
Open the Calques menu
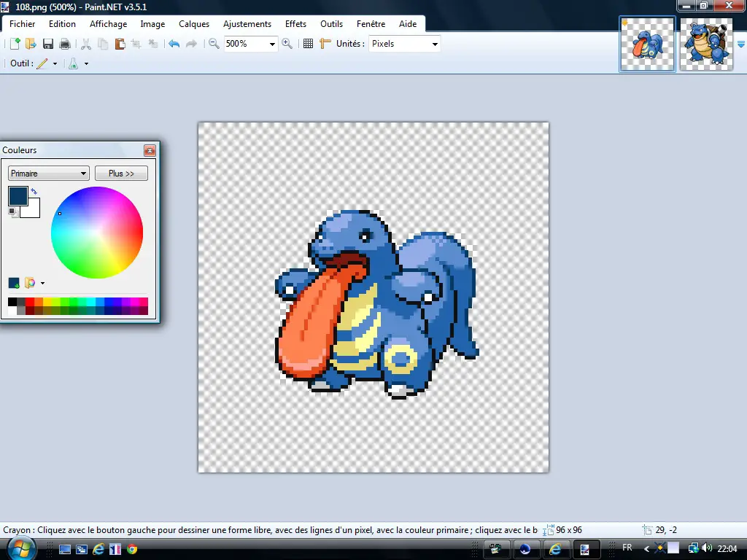[x=194, y=24]
